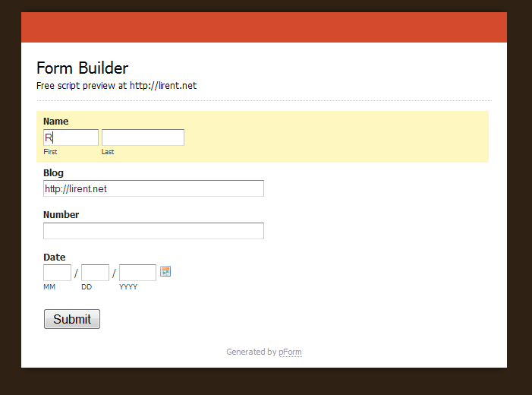Image resolution: width=532 pixels, height=395 pixels.
Task: Click the MM month field
Action: point(58,273)
